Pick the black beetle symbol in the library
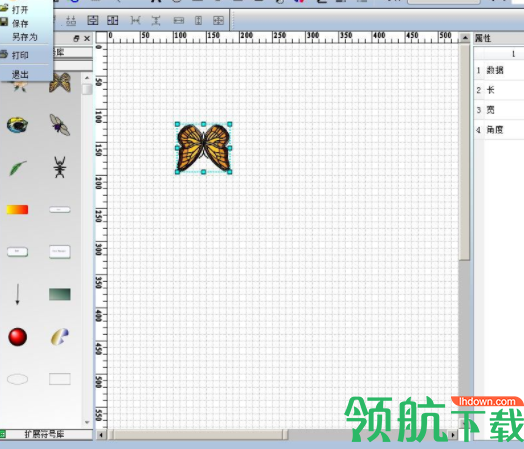Screen dimensions: 524x449 point(60,167)
